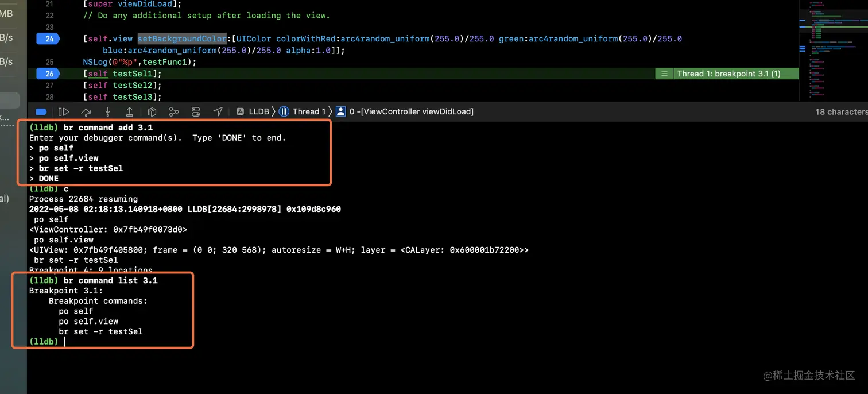This screenshot has width=868, height=394.
Task: Select LLDB process in debug jump bar
Action: 253,111
